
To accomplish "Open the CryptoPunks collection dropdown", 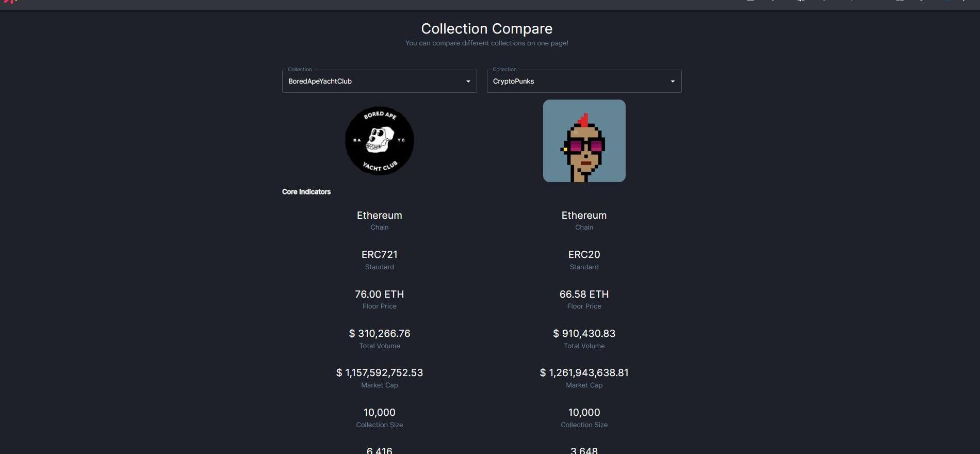I will (576, 82).
